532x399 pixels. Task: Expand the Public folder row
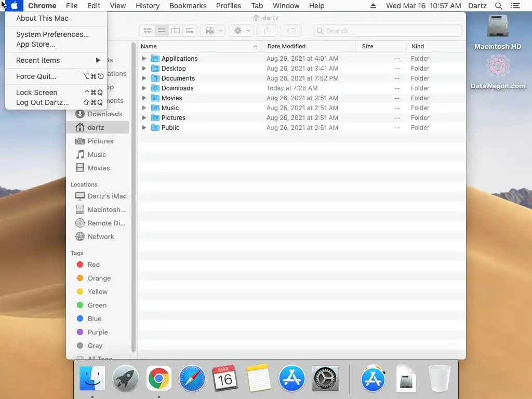144,128
